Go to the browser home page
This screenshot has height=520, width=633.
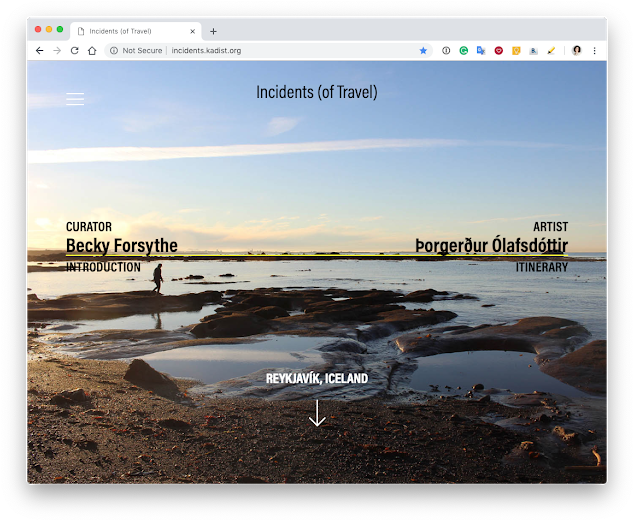coord(92,50)
